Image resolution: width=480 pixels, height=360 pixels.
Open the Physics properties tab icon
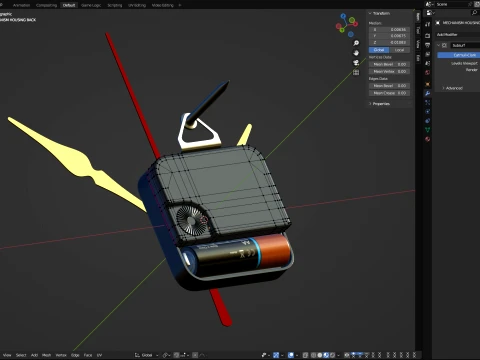point(428,111)
